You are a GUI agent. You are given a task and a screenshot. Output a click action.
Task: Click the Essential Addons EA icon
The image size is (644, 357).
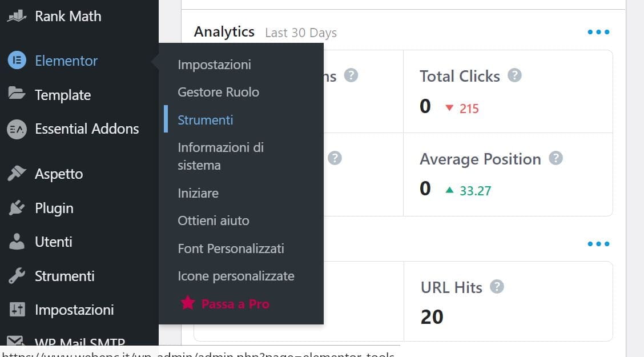point(17,129)
